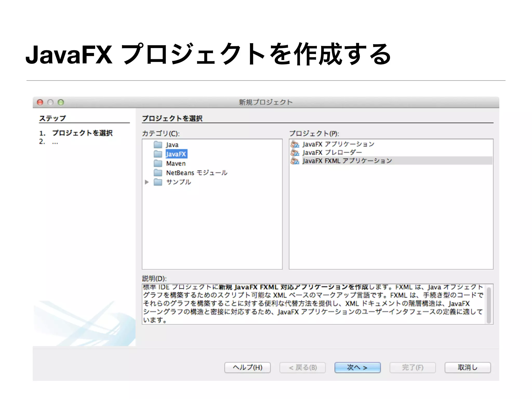Select the Maven category label

(x=176, y=163)
